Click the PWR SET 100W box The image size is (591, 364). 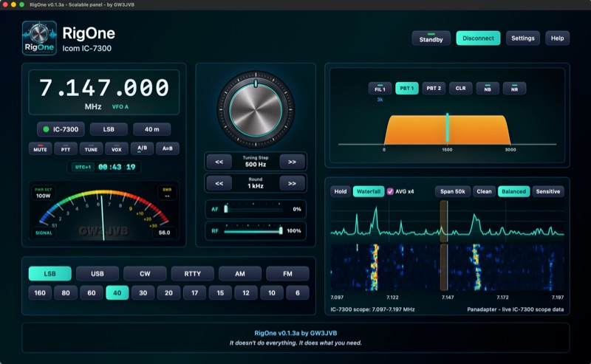point(44,193)
